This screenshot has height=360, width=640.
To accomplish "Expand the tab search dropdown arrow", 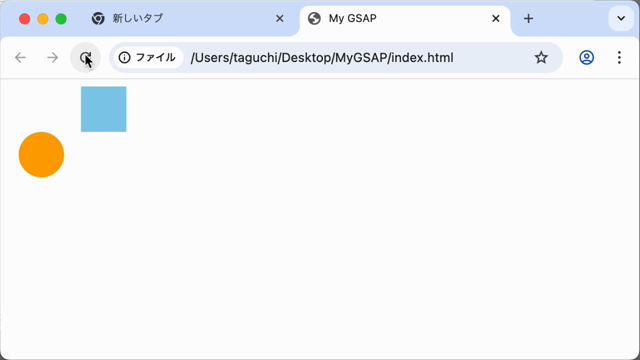I will (x=621, y=18).
